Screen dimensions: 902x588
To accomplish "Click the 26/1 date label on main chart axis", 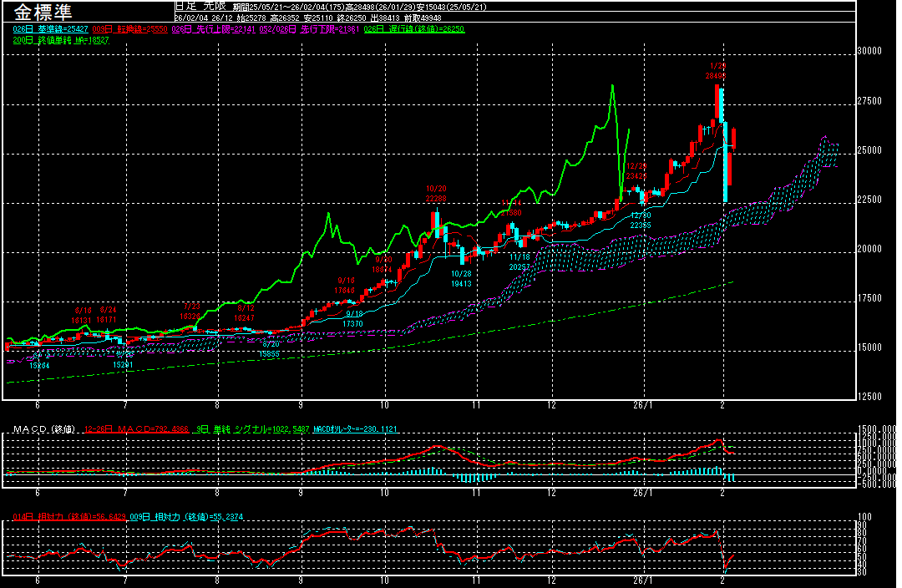I will (x=641, y=404).
